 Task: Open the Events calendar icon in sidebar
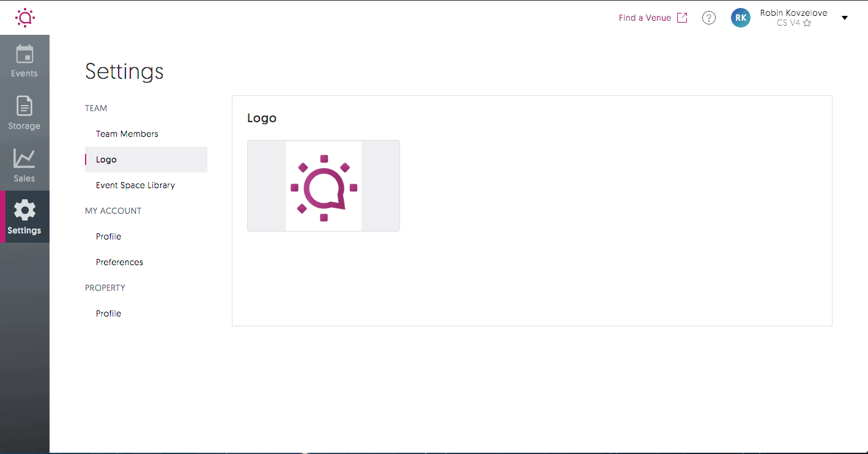24,58
